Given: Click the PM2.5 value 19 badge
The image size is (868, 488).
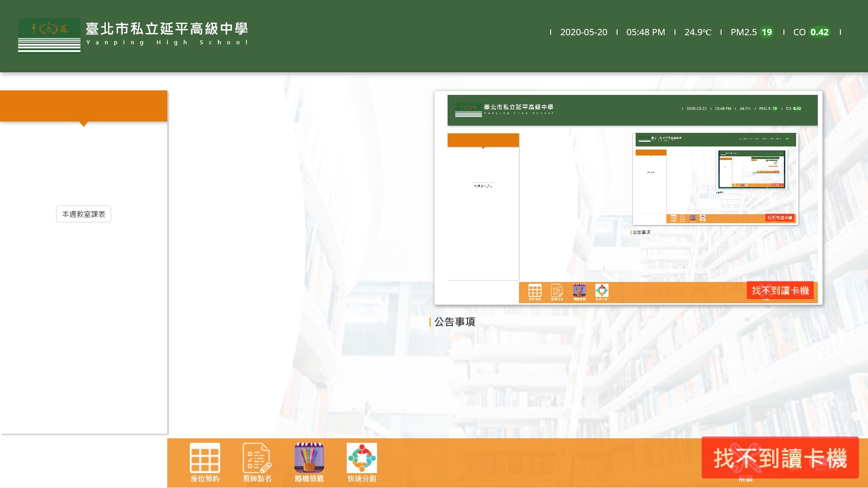Looking at the screenshot, I should point(767,32).
